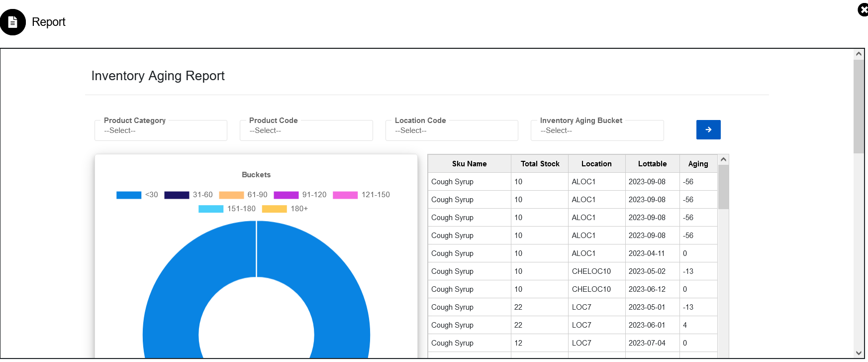This screenshot has height=362, width=868.
Task: Open the Product Category dropdown
Action: pos(161,130)
